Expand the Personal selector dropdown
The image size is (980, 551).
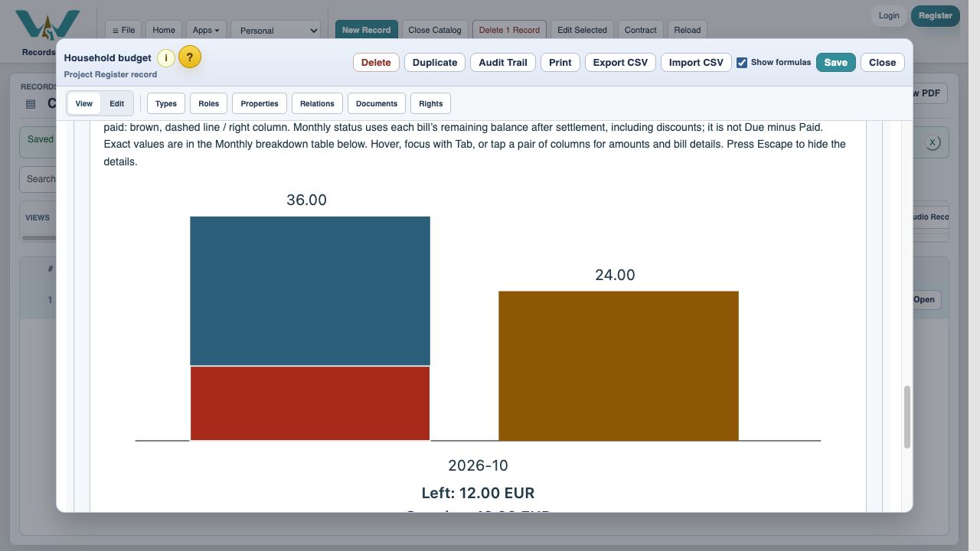pos(276,30)
